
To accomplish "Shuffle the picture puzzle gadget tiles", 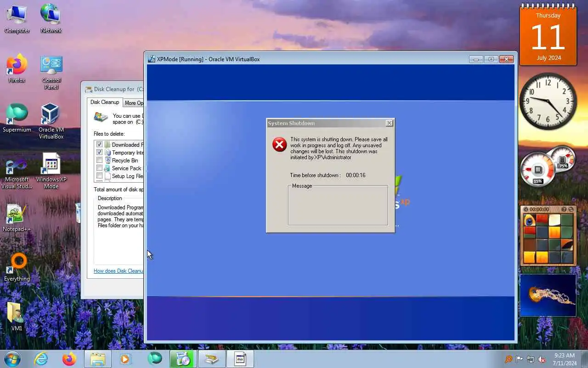I will [x=571, y=209].
